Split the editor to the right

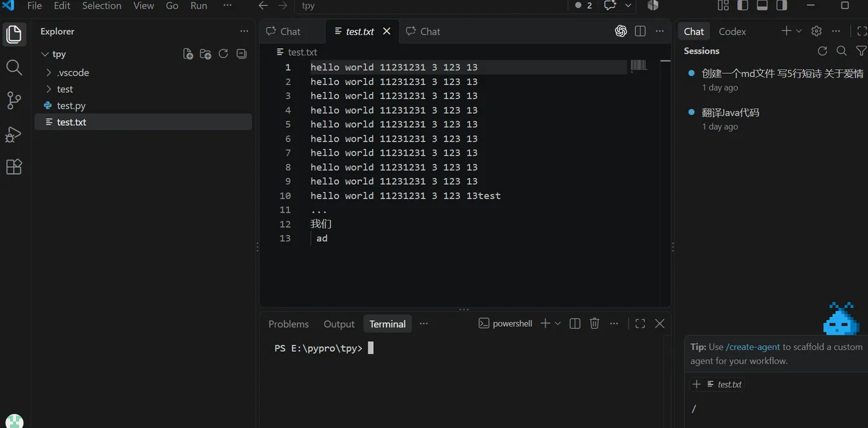[x=640, y=31]
